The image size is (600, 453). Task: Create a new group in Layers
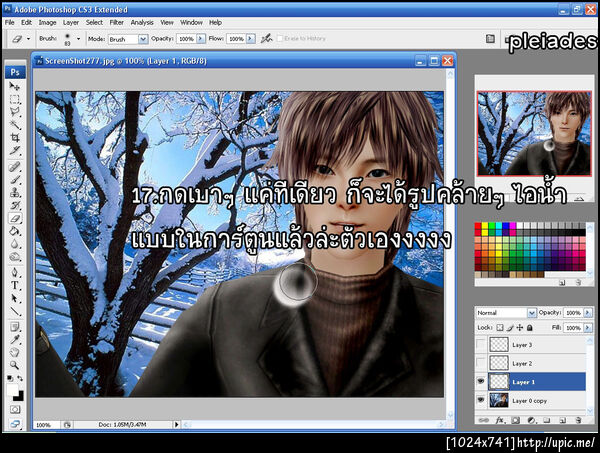point(547,420)
